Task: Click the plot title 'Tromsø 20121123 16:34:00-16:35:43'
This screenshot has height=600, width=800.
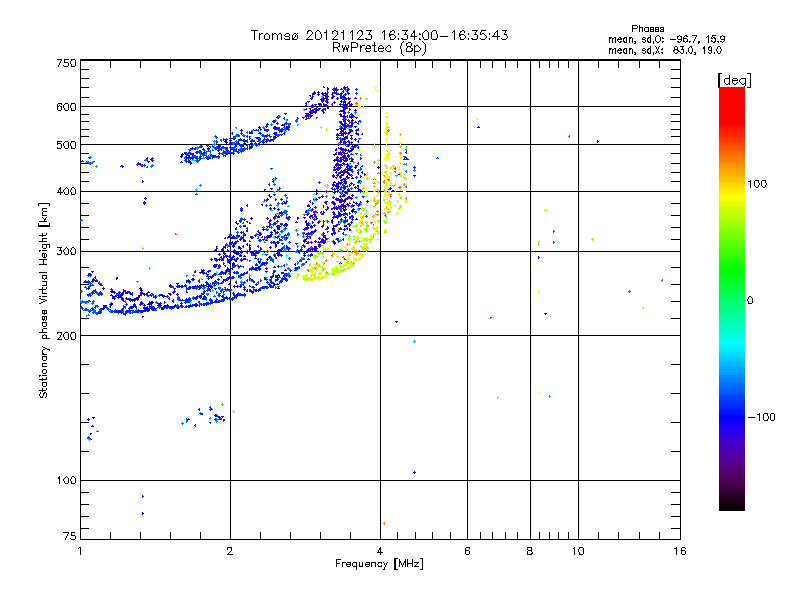Action: 379,35
